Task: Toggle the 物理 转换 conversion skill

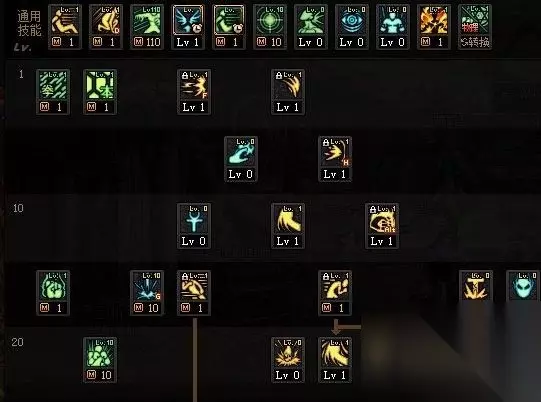Action: click(x=475, y=27)
